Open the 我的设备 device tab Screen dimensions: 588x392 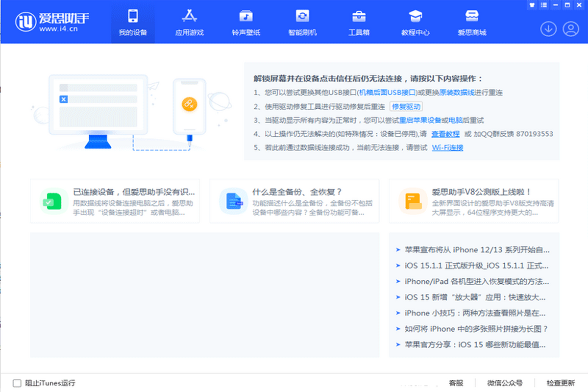pyautogui.click(x=133, y=23)
